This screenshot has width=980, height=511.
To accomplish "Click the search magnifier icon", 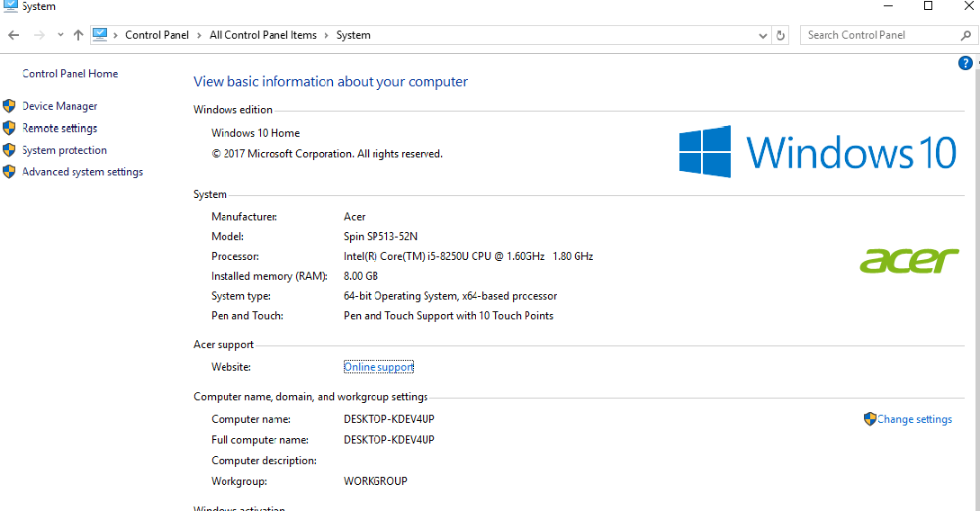I will (x=966, y=35).
